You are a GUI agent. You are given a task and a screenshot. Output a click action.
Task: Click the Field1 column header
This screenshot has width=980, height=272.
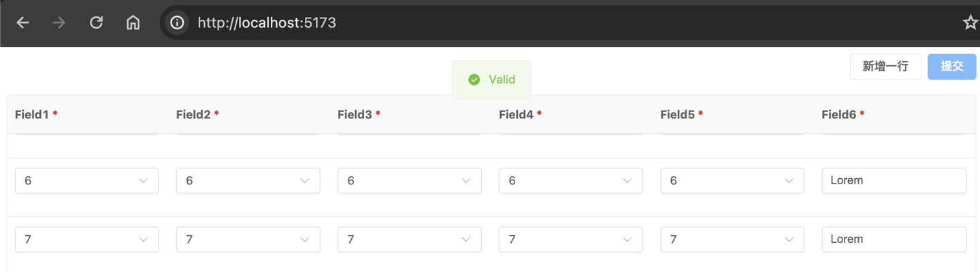[x=32, y=115]
